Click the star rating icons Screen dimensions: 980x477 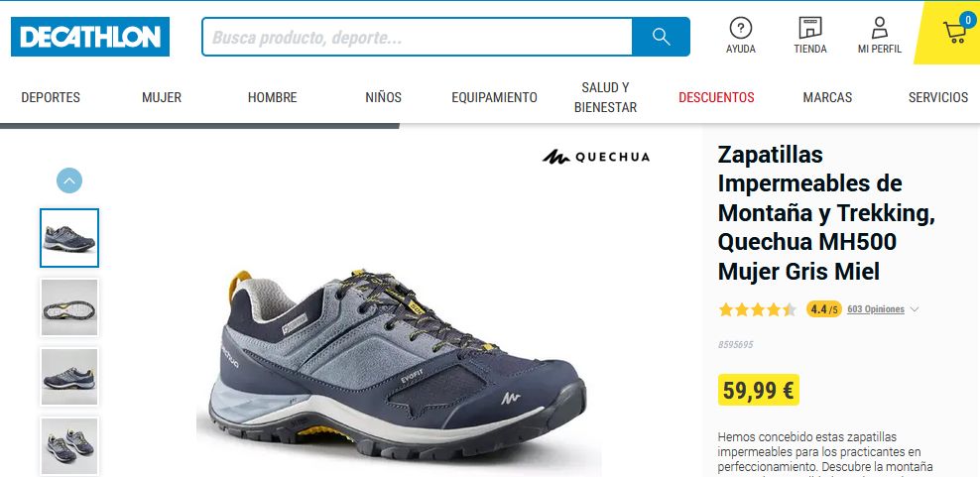pos(757,309)
